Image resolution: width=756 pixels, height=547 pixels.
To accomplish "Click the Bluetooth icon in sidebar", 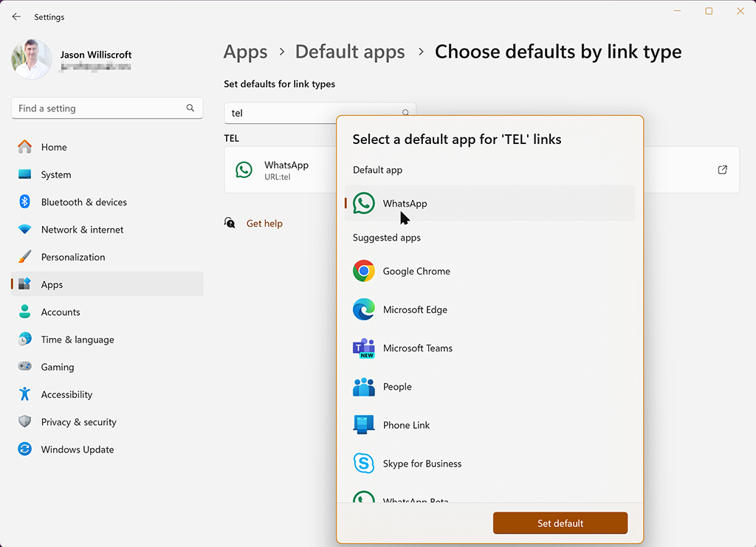I will point(24,202).
